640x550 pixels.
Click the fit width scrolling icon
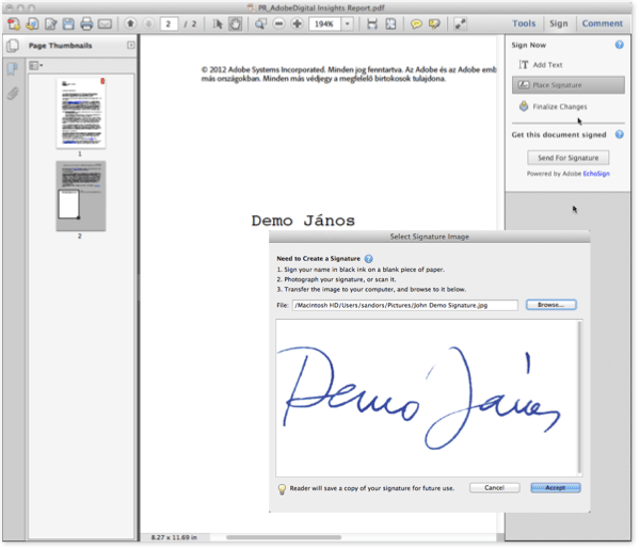tap(372, 24)
